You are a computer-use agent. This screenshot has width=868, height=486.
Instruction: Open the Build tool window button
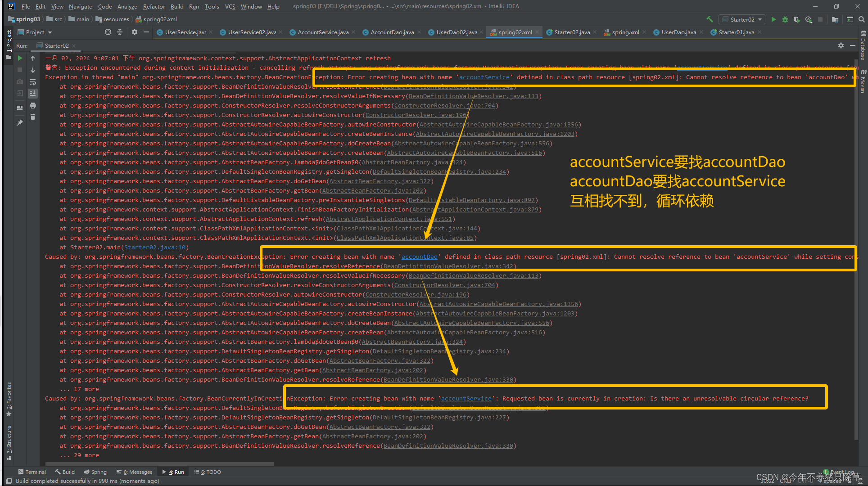point(65,472)
